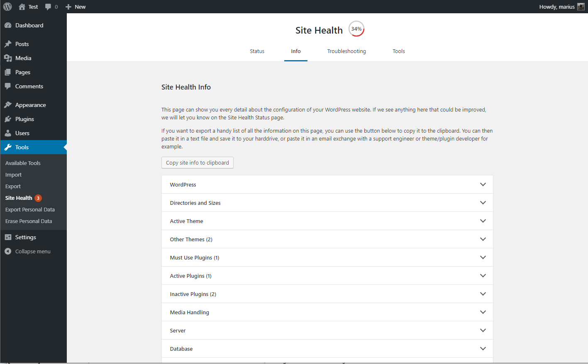Switch to the Status tab
The width and height of the screenshot is (588, 364).
point(257,51)
